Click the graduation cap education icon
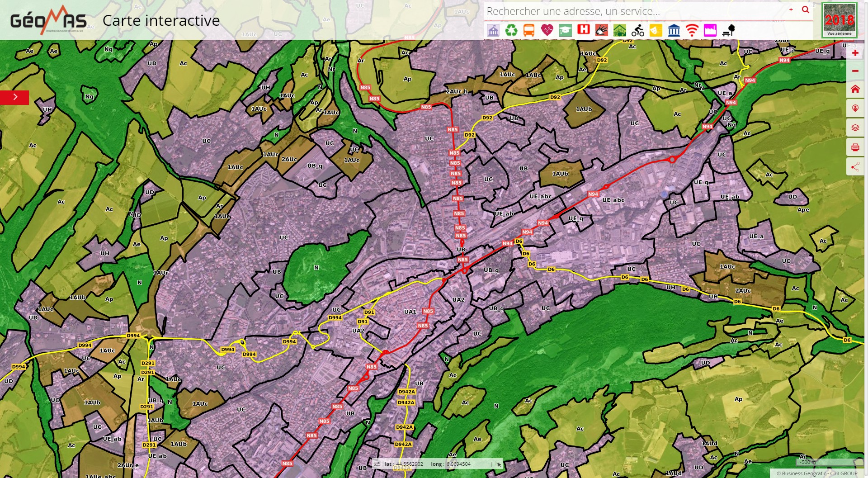This screenshot has height=478, width=868. pyautogui.click(x=565, y=30)
